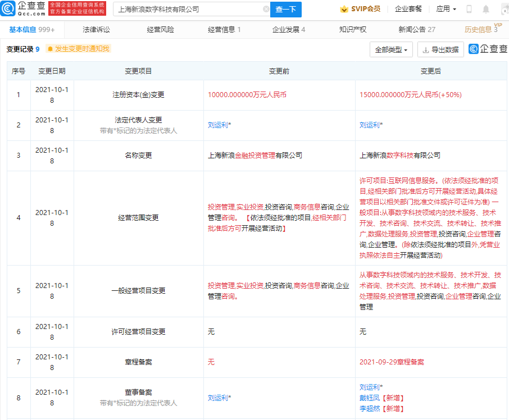Click the 企查查 logo in header

point(22,8)
